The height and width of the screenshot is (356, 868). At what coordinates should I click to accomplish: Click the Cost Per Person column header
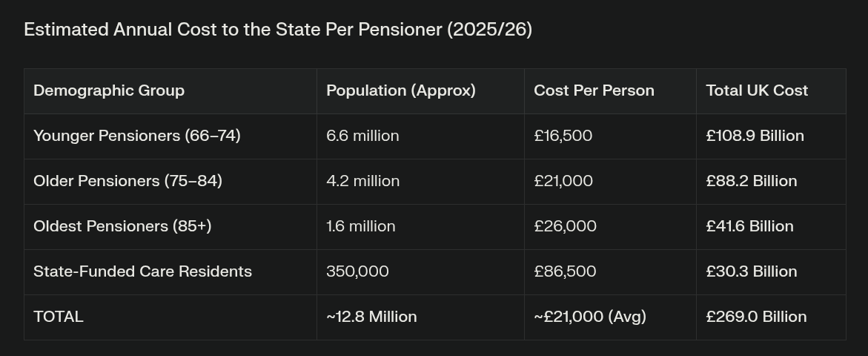pos(594,90)
